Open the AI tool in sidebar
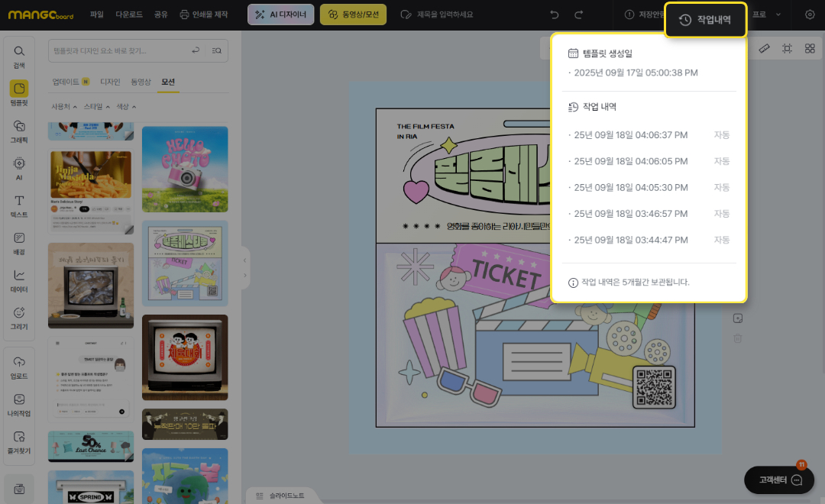 pos(19,167)
